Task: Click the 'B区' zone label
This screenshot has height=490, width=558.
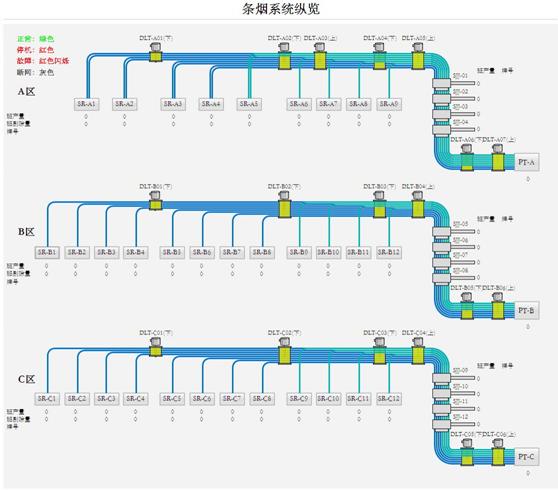Action: pyautogui.click(x=27, y=232)
